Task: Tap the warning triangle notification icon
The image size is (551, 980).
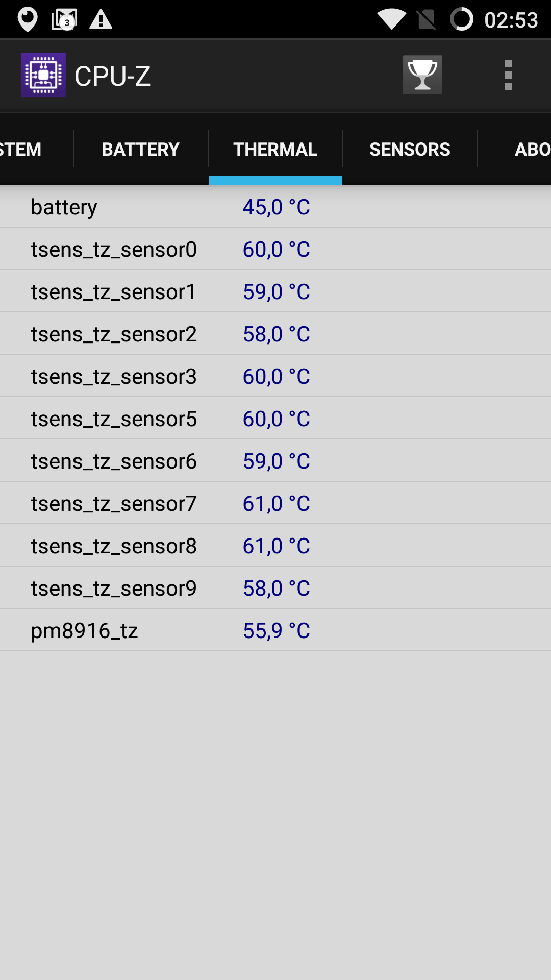Action: click(101, 19)
